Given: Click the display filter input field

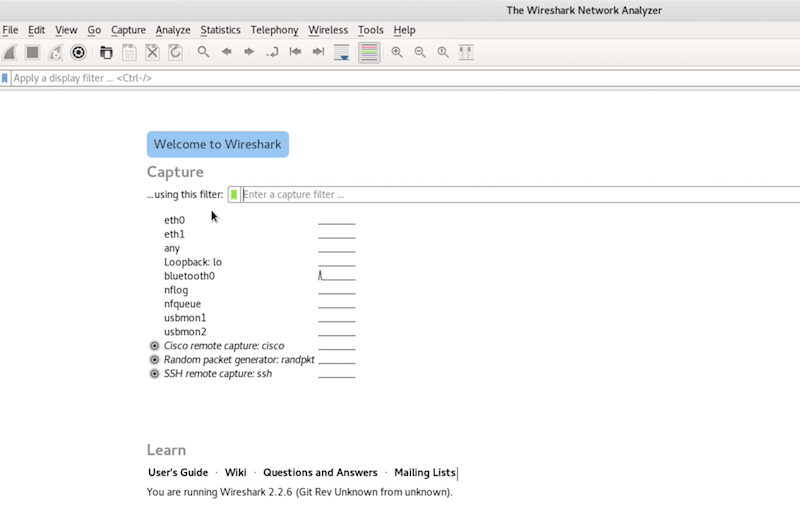Looking at the screenshot, I should pos(406,78).
